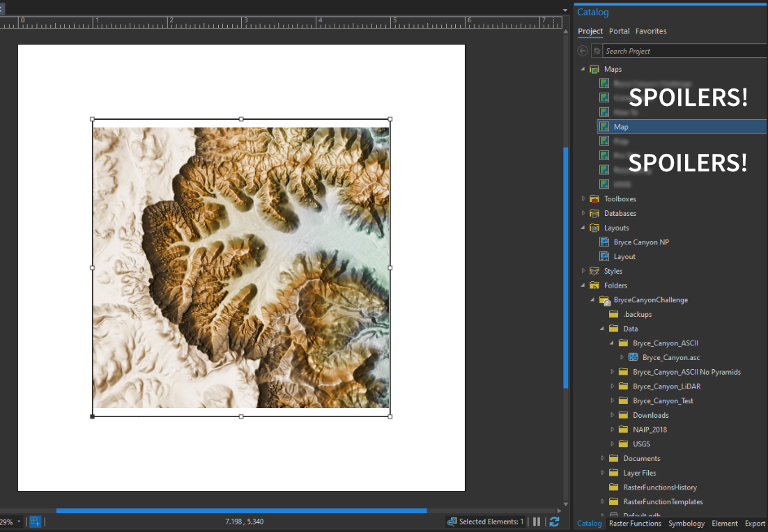Switch to the Element pane tab
This screenshot has width=768, height=532.
pyautogui.click(x=724, y=523)
